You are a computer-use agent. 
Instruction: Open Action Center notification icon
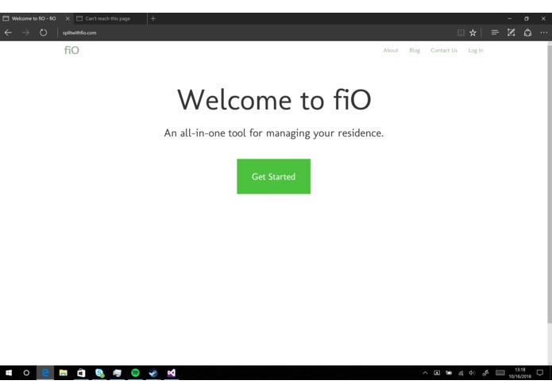[539, 373]
